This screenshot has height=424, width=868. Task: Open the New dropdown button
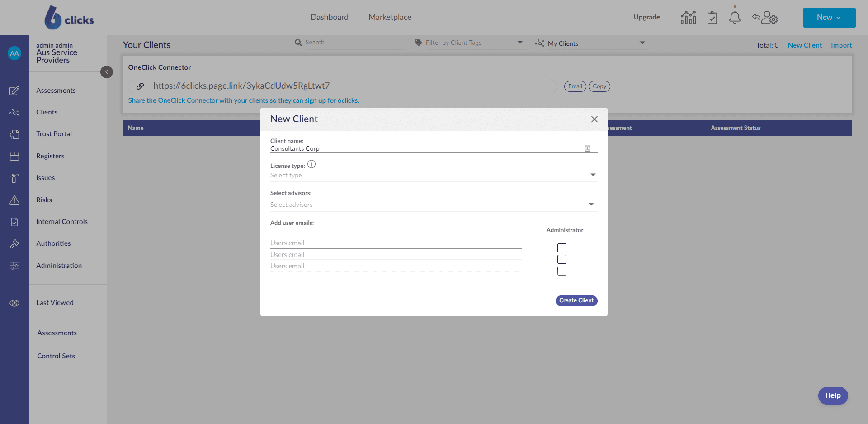pyautogui.click(x=829, y=18)
